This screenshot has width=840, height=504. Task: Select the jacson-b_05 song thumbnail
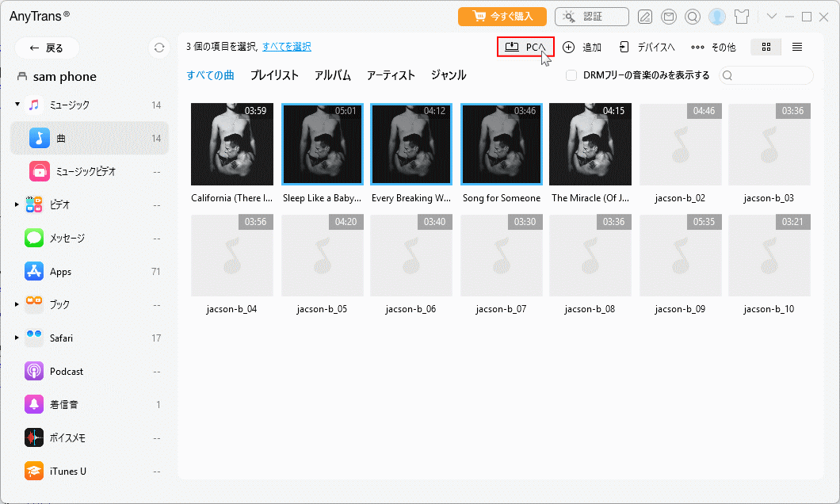click(x=323, y=255)
